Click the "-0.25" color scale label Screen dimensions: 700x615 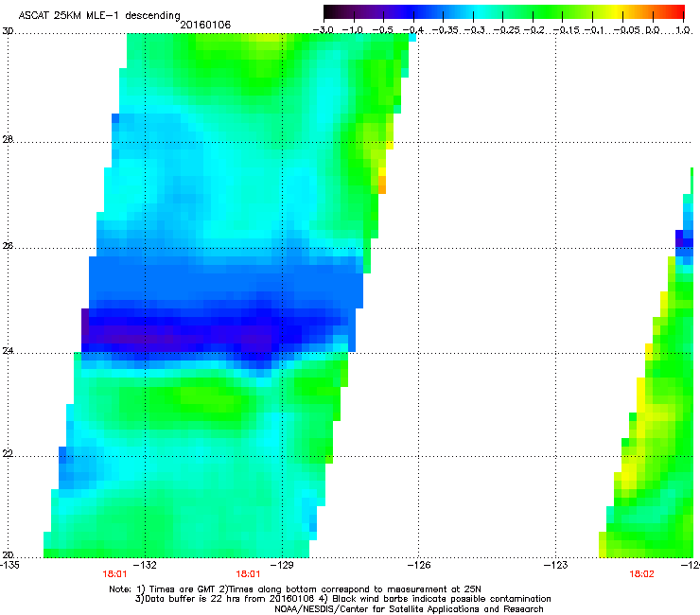tap(506, 30)
